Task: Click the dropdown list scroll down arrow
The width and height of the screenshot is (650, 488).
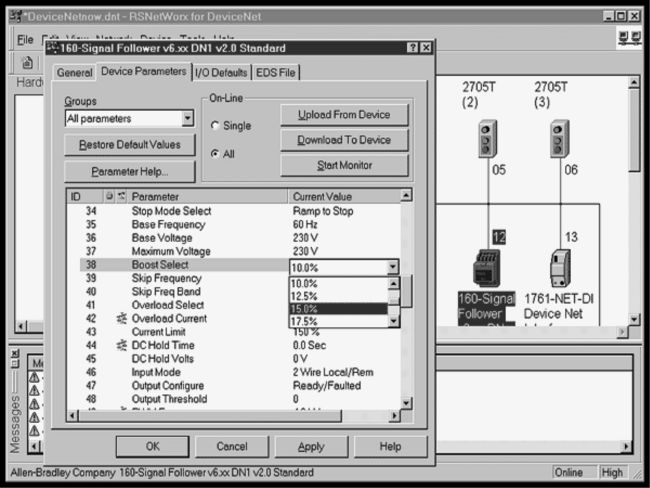Action: click(393, 320)
